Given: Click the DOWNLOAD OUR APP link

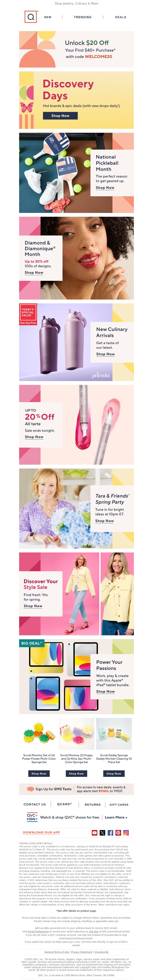Looking at the screenshot, I should pos(41,832).
